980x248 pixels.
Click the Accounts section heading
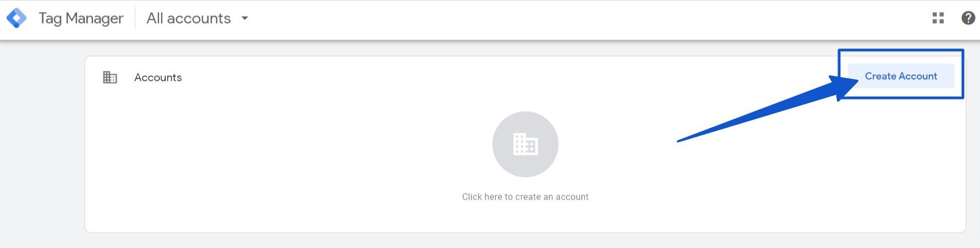coord(158,78)
